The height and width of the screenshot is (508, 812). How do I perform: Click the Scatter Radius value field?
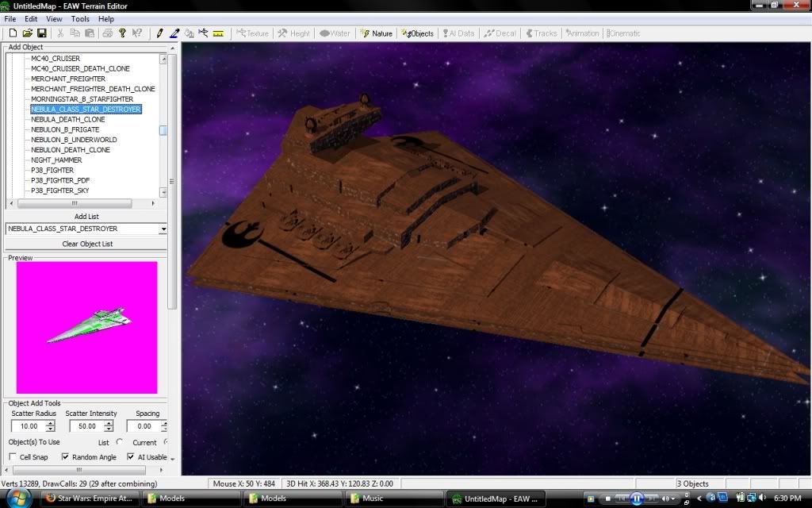[x=29, y=426]
